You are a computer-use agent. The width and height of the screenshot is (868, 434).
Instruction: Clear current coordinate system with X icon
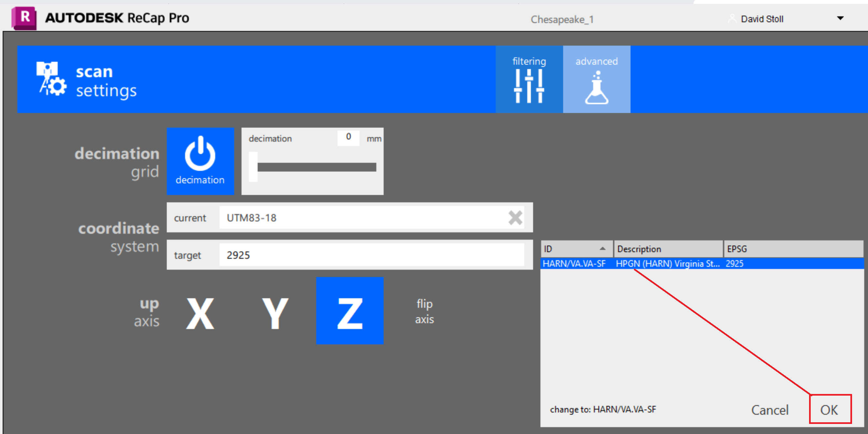515,218
